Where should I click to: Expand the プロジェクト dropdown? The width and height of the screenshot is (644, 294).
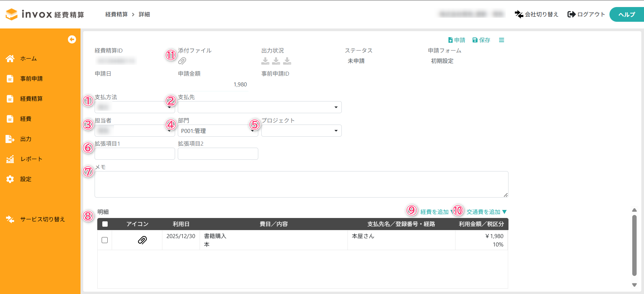pyautogui.click(x=301, y=131)
